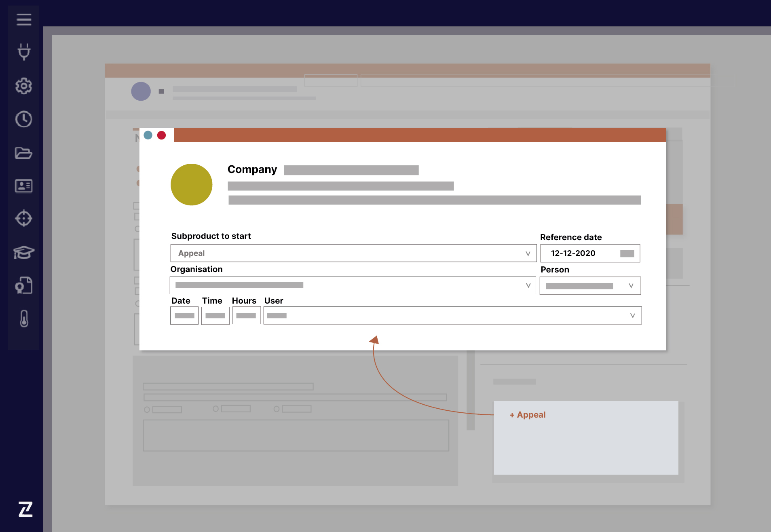Click the power plug icon

pos(24,52)
